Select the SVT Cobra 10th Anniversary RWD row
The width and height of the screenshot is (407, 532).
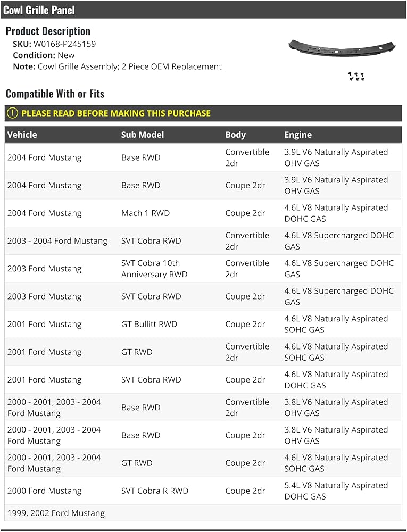point(203,269)
